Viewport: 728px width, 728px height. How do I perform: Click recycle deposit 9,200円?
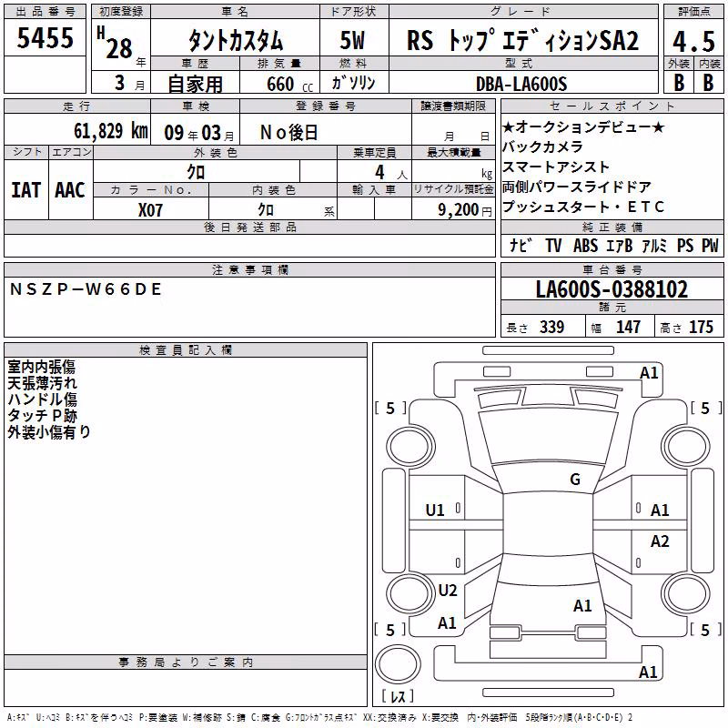pos(465,210)
